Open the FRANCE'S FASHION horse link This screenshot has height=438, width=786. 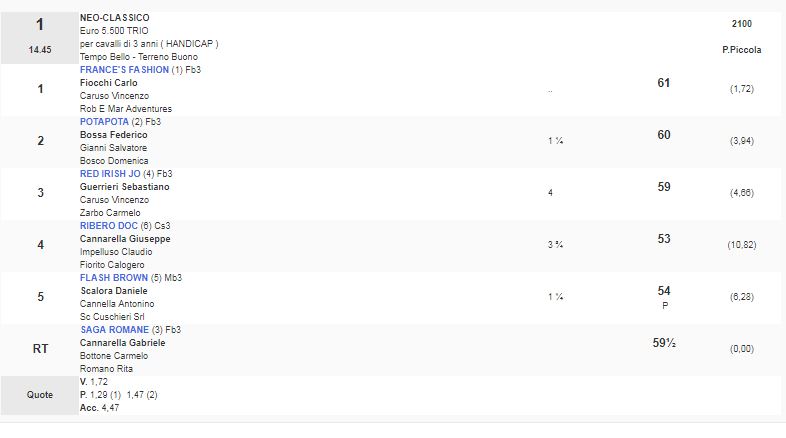tap(124, 70)
